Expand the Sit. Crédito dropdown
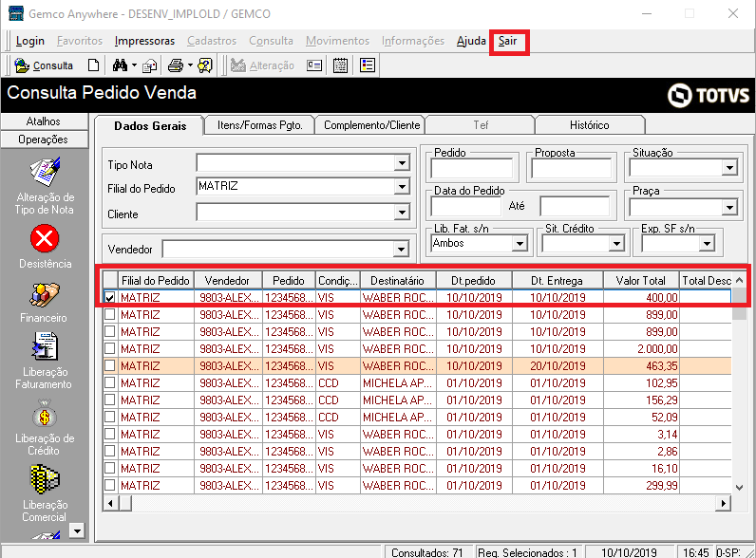The height and width of the screenshot is (558, 756). 616,244
